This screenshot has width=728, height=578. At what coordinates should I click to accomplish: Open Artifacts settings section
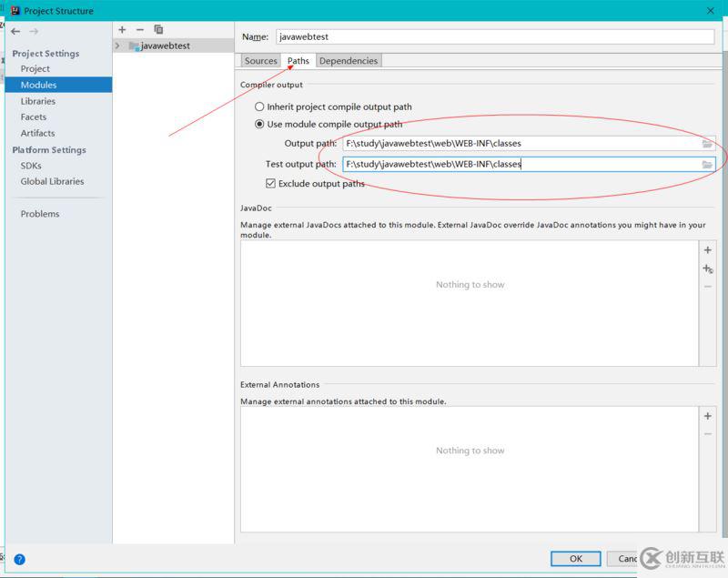[x=37, y=133]
